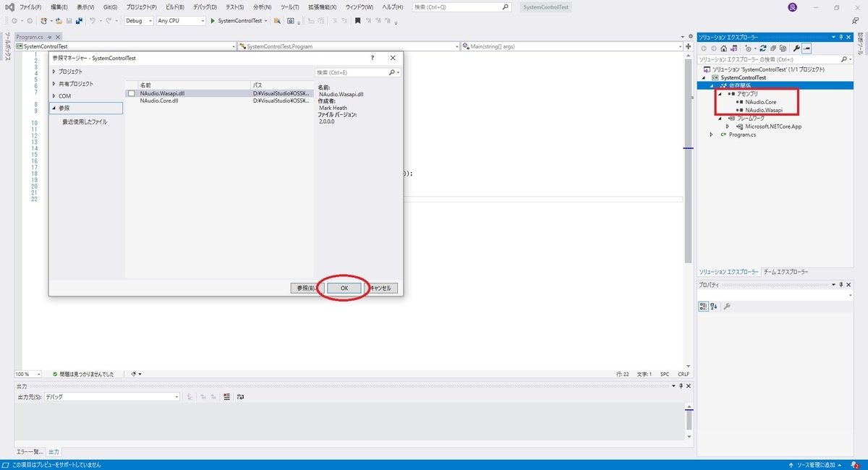Click the home icon in Solution Explorer
This screenshot has height=470, width=868.
point(723,48)
